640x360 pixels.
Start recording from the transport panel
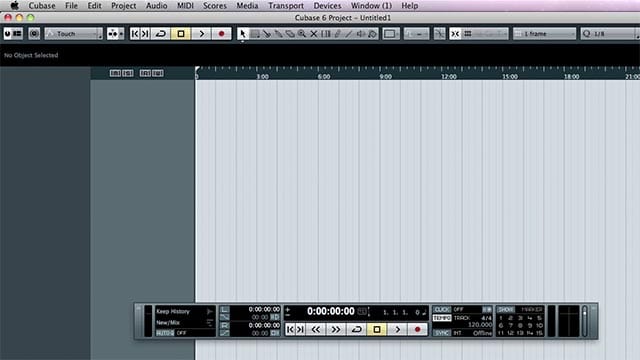(x=417, y=329)
